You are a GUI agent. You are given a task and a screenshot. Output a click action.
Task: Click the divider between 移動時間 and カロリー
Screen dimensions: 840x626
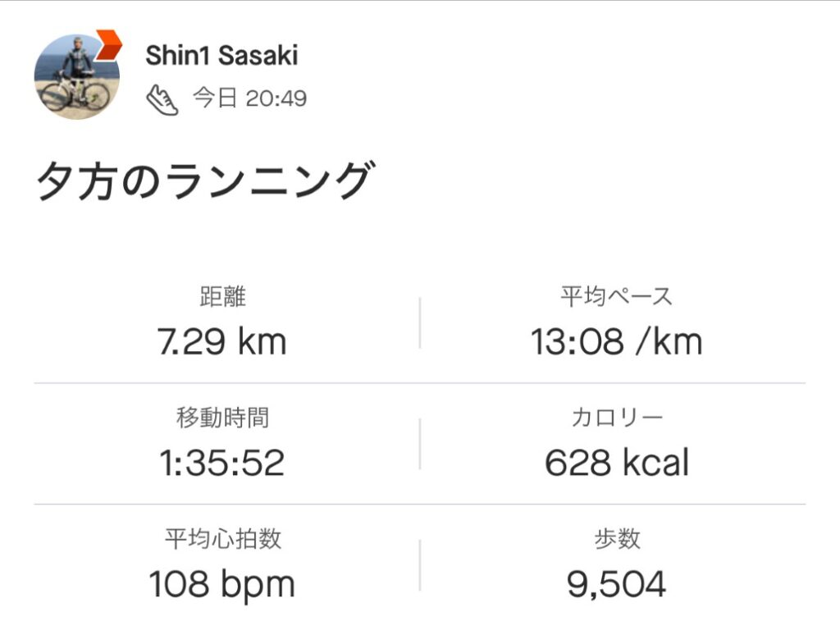(420, 444)
